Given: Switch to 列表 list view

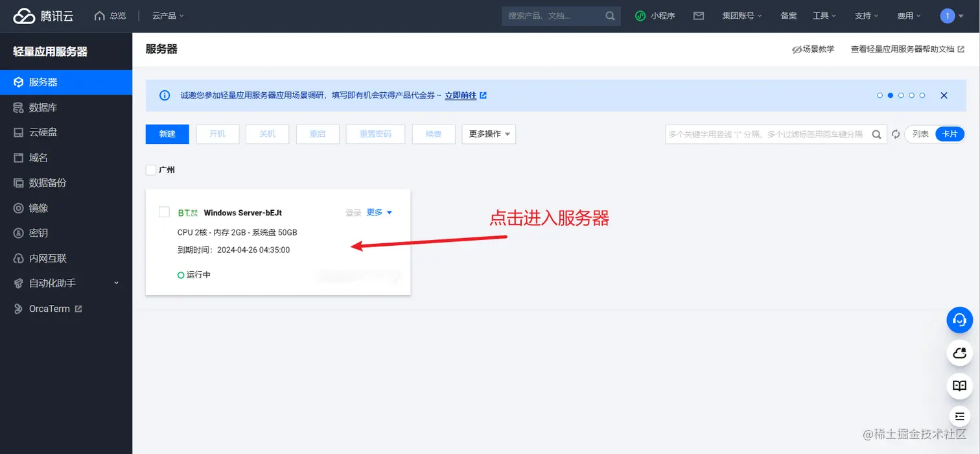Looking at the screenshot, I should click(920, 134).
